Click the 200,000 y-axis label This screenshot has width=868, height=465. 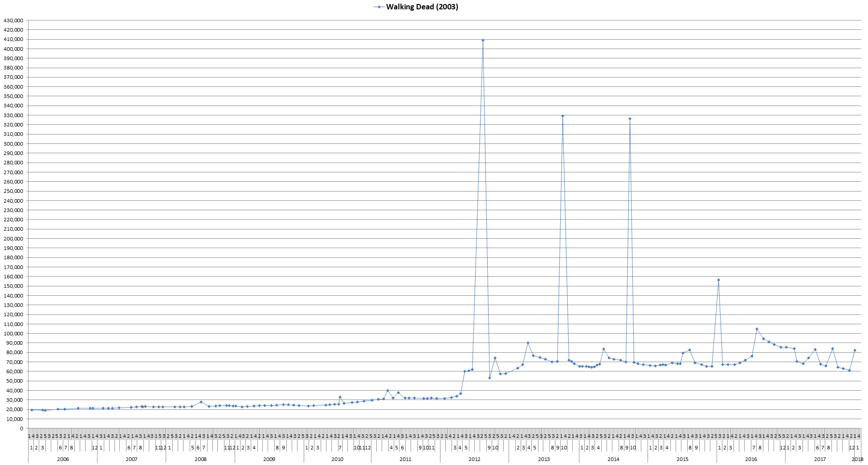(13, 239)
